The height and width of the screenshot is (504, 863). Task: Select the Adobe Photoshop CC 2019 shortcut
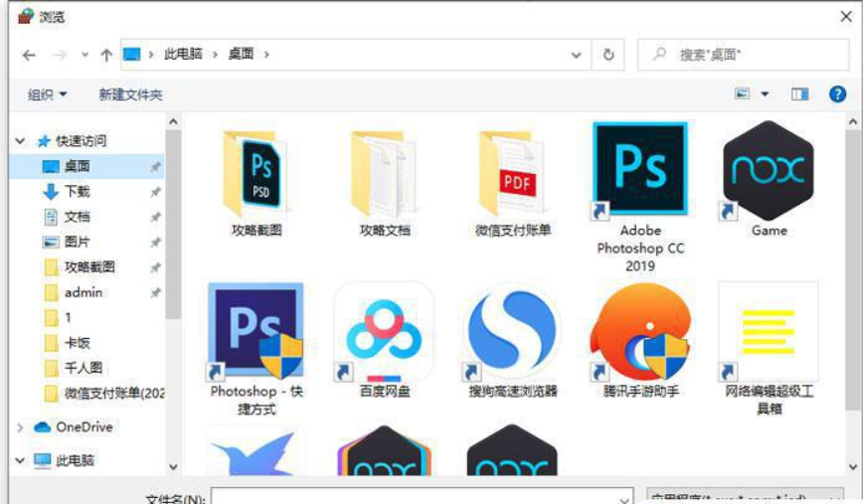click(x=639, y=169)
